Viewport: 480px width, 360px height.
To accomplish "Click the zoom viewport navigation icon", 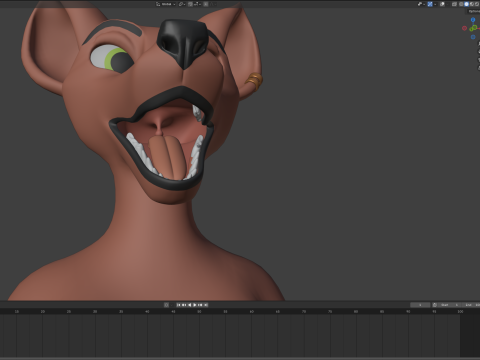I will [479, 44].
